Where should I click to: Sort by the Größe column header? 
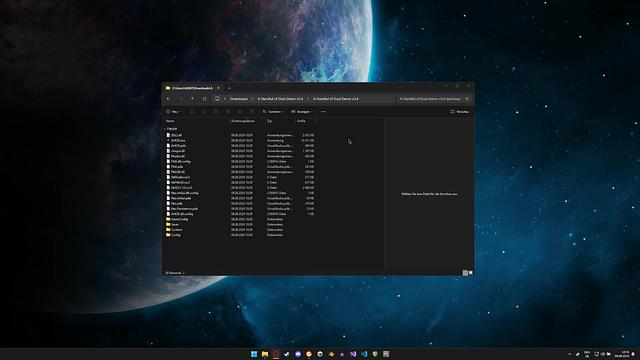301,121
